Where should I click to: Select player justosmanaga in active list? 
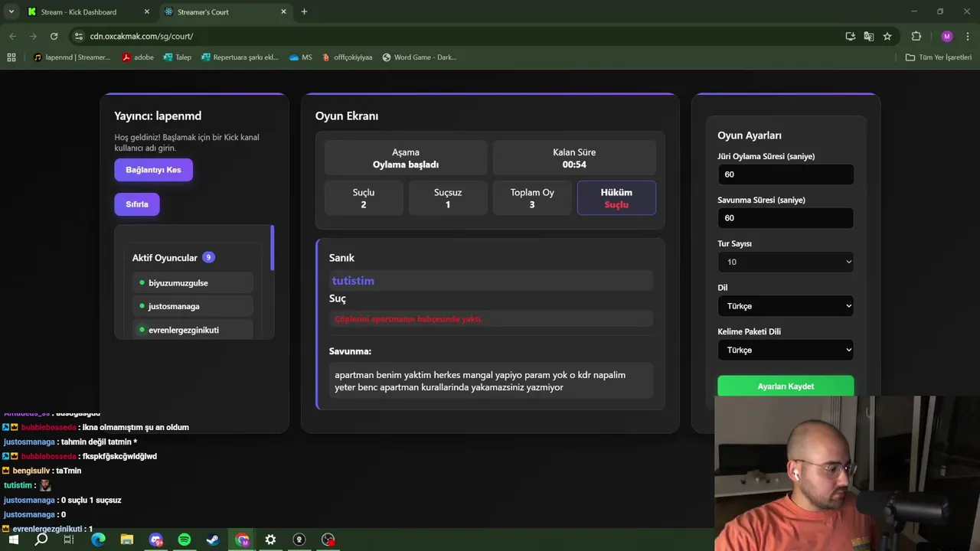pyautogui.click(x=192, y=306)
